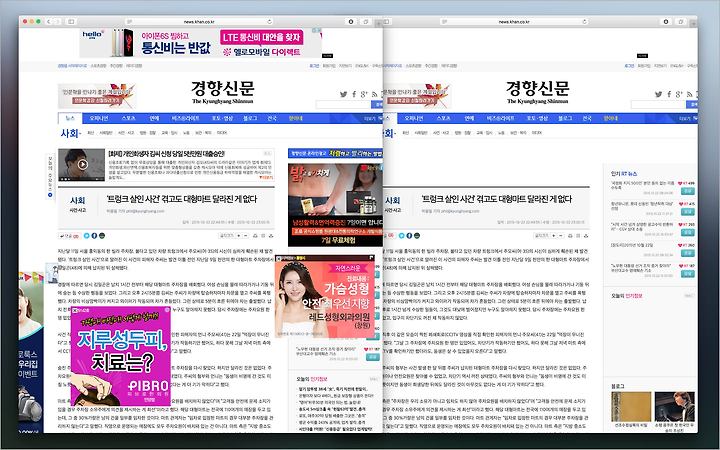The height and width of the screenshot is (450, 720).
Task: Increase the article font size in the right window
Action: coord(554,236)
